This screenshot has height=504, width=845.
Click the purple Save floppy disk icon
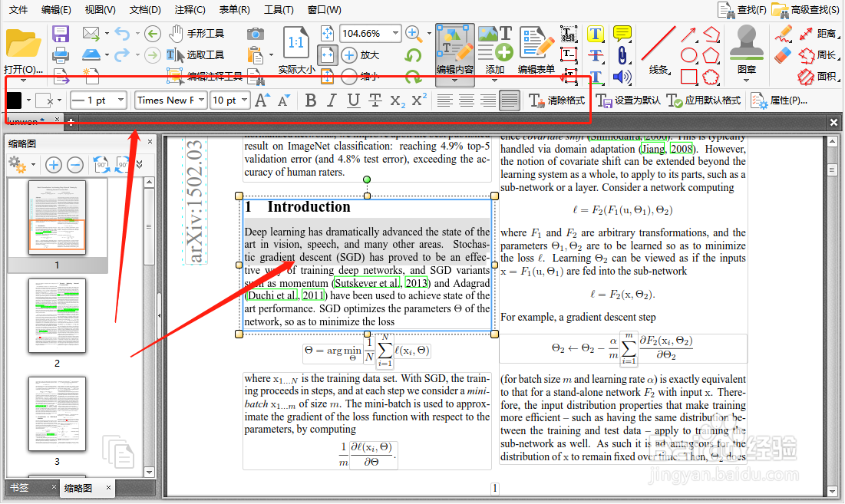61,34
